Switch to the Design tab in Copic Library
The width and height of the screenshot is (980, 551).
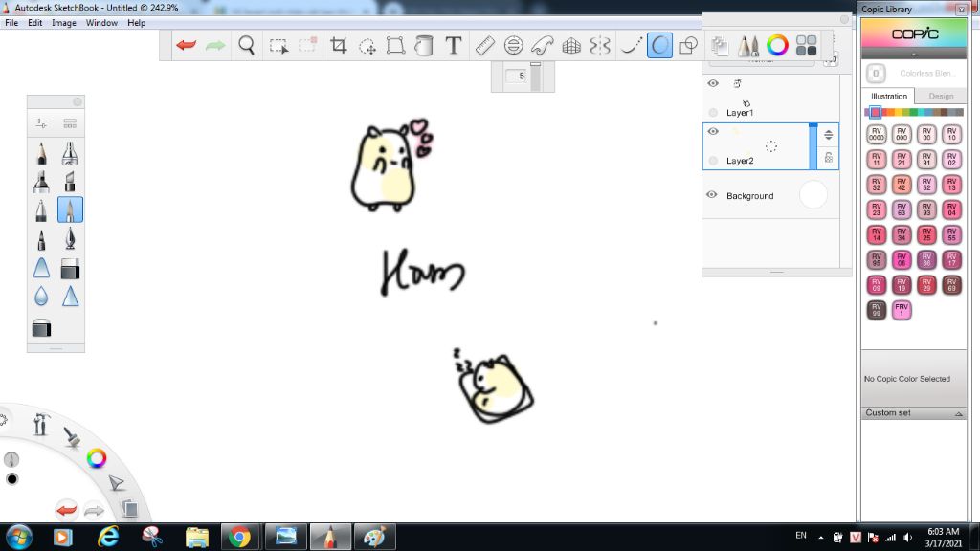941,97
